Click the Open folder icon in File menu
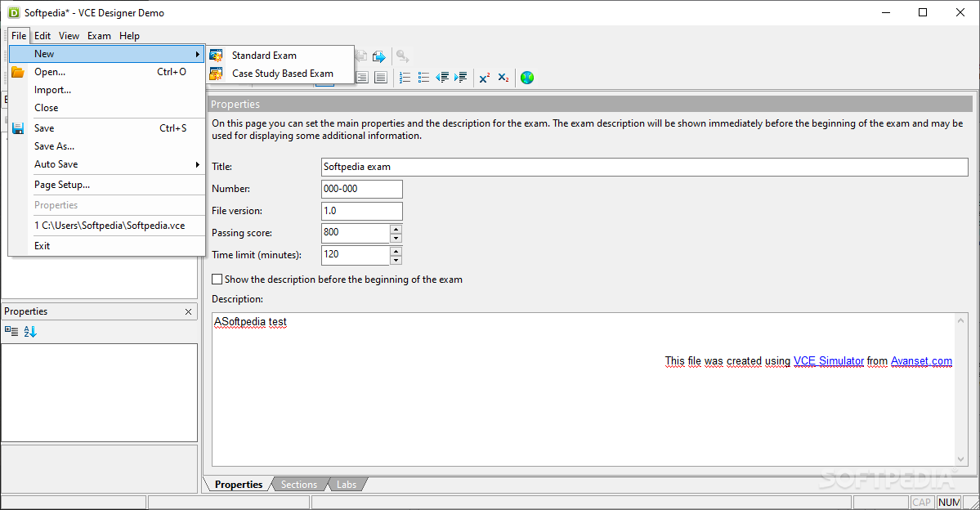Image resolution: width=980 pixels, height=510 pixels. click(18, 72)
